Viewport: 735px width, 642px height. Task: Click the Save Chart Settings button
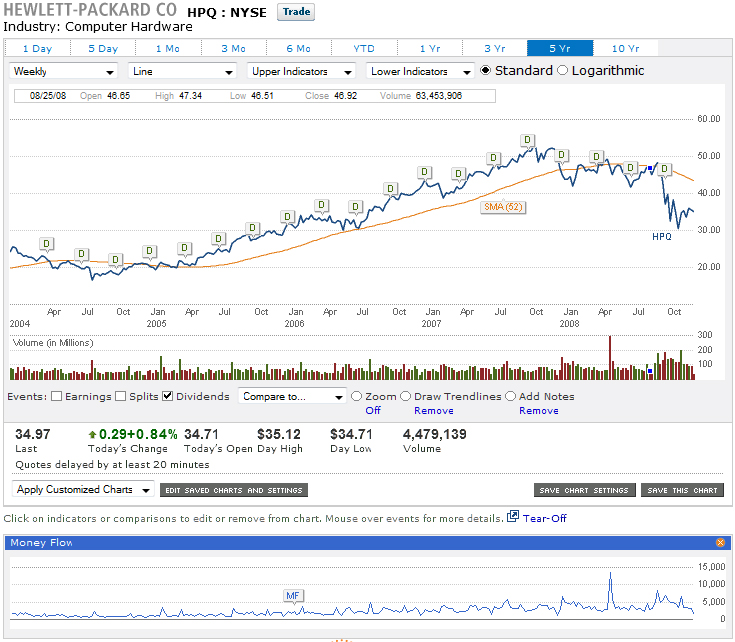584,490
